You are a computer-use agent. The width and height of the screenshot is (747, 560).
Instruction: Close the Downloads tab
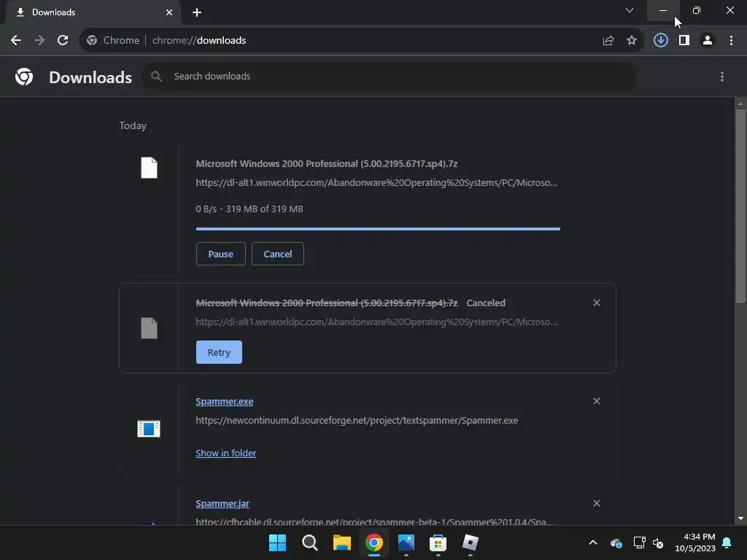tap(169, 12)
